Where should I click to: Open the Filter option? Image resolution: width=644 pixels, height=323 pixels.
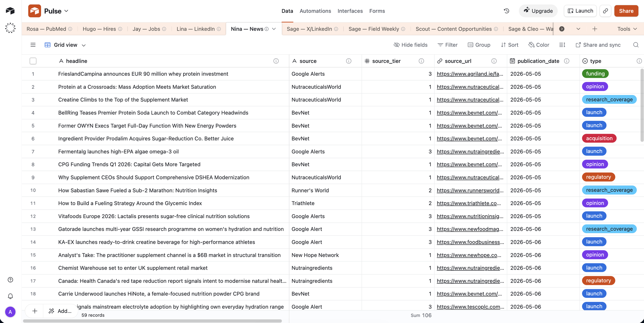(x=448, y=45)
